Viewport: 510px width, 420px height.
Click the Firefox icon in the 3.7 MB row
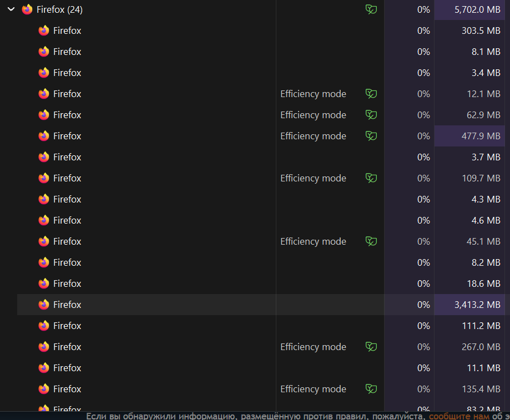coord(44,157)
